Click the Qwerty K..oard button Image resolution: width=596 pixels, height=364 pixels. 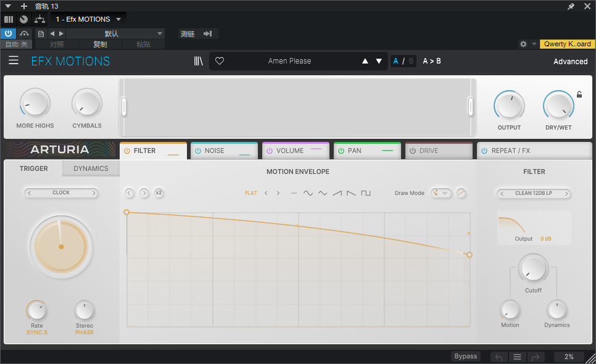point(567,44)
